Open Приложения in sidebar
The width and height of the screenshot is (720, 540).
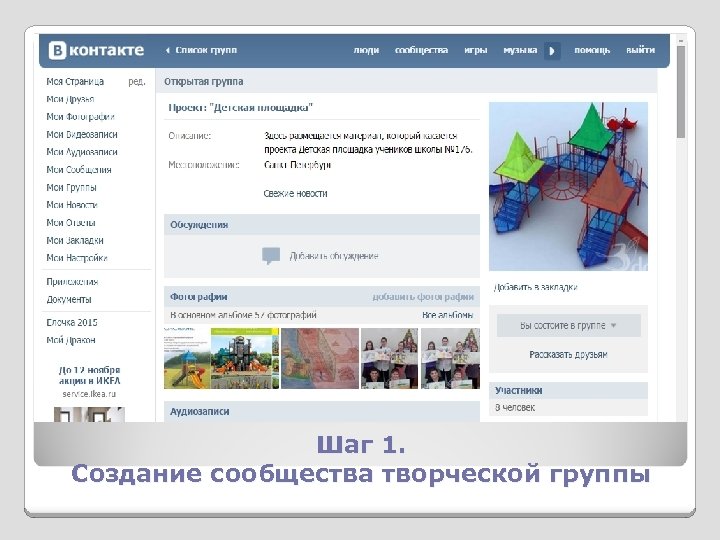(x=72, y=282)
